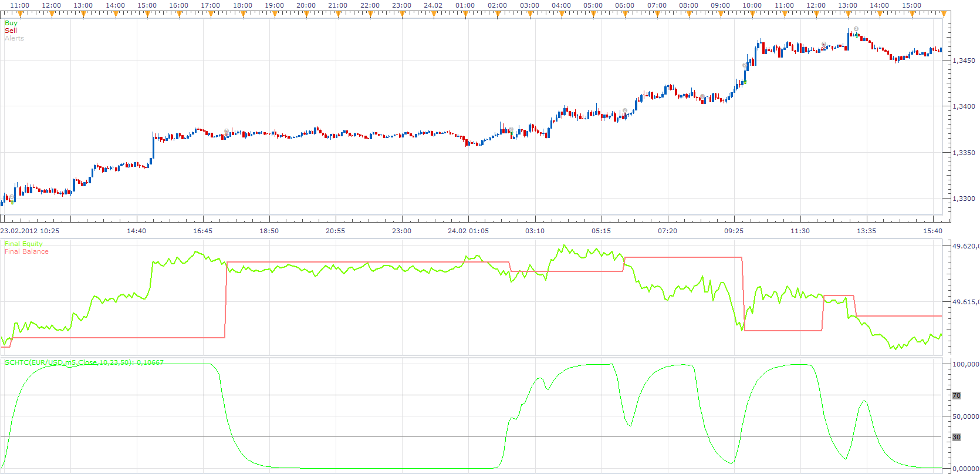Click the gray Alerts legend label
Viewport: 980px width, 474px height.
click(x=14, y=38)
